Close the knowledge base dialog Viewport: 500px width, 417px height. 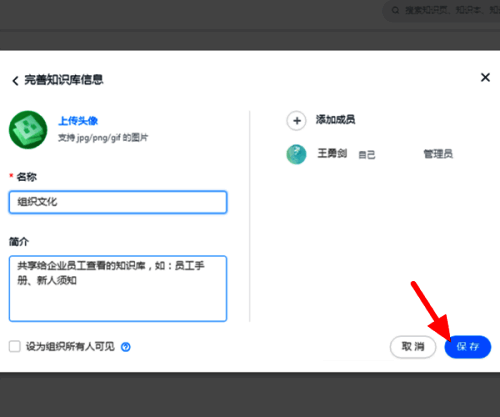tap(485, 77)
